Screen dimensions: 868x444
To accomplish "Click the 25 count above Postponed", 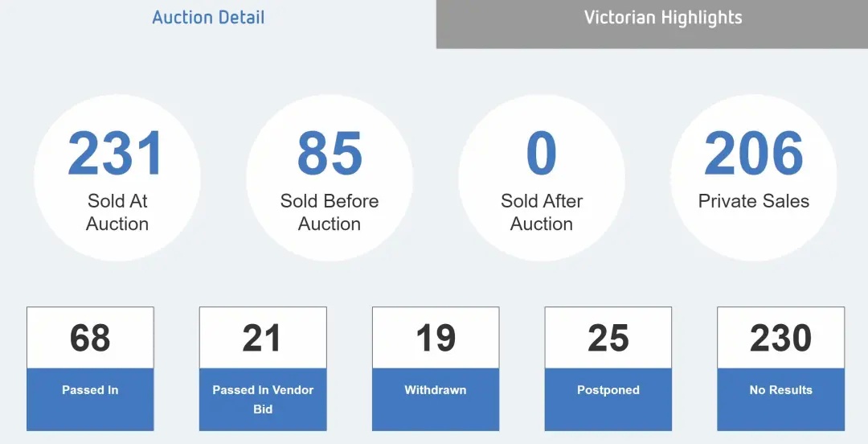I will pyautogui.click(x=608, y=338).
